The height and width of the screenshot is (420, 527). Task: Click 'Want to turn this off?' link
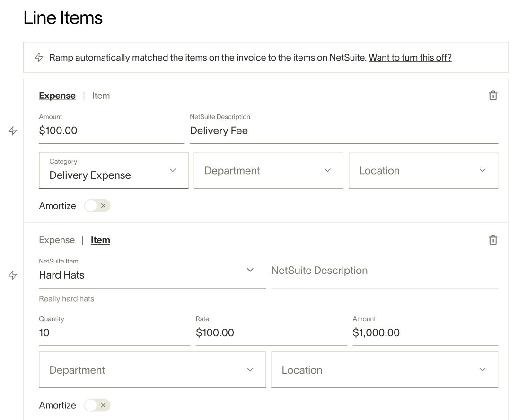click(x=410, y=57)
